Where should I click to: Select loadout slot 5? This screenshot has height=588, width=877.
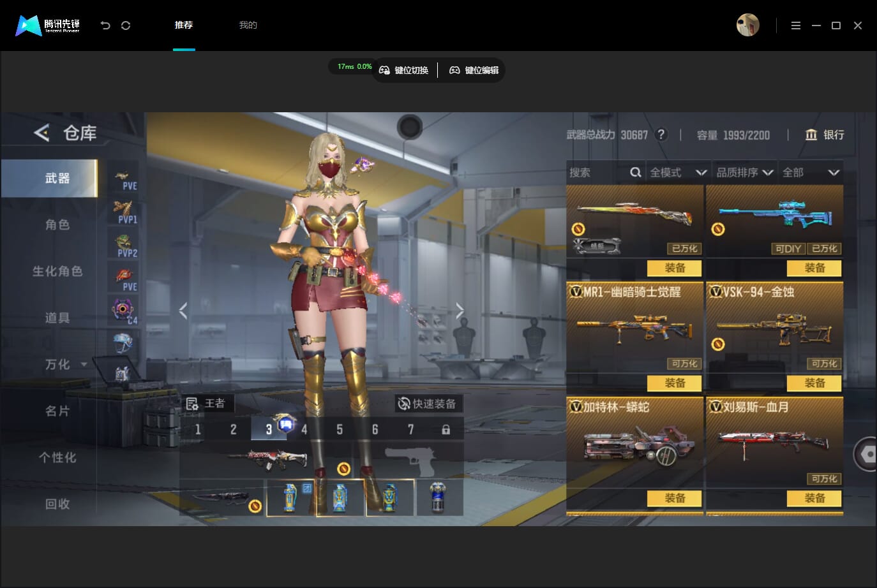coord(340,429)
